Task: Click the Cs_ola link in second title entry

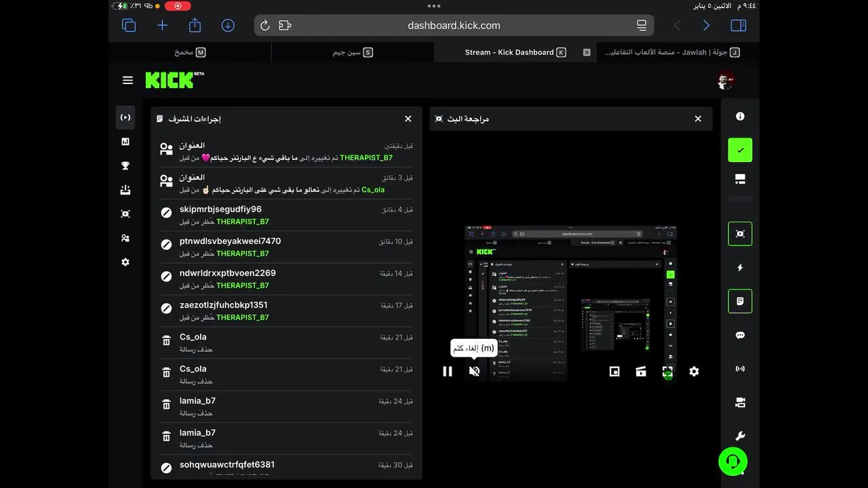Action: click(373, 190)
